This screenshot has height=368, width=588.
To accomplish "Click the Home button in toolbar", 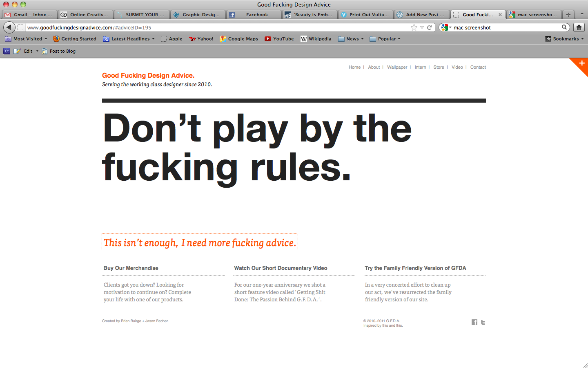I will point(579,27).
